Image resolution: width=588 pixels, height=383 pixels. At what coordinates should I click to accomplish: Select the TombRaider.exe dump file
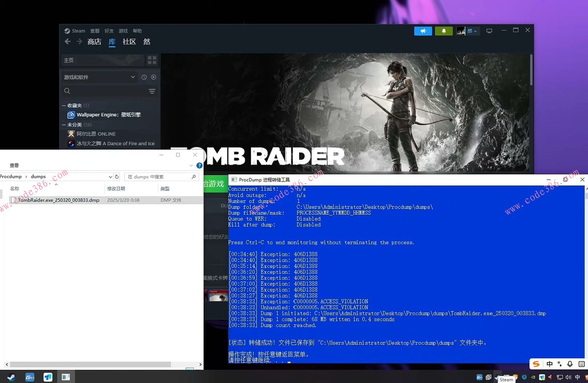(x=58, y=200)
